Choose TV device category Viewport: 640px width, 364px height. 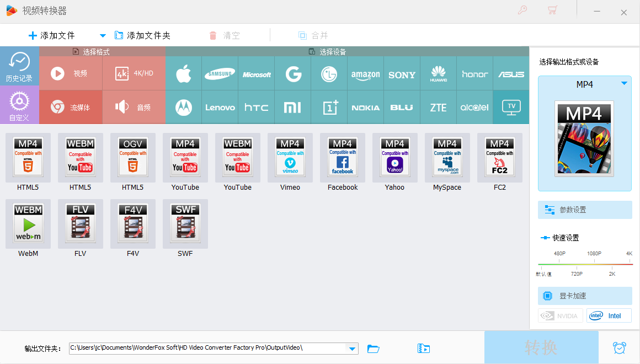click(x=511, y=108)
